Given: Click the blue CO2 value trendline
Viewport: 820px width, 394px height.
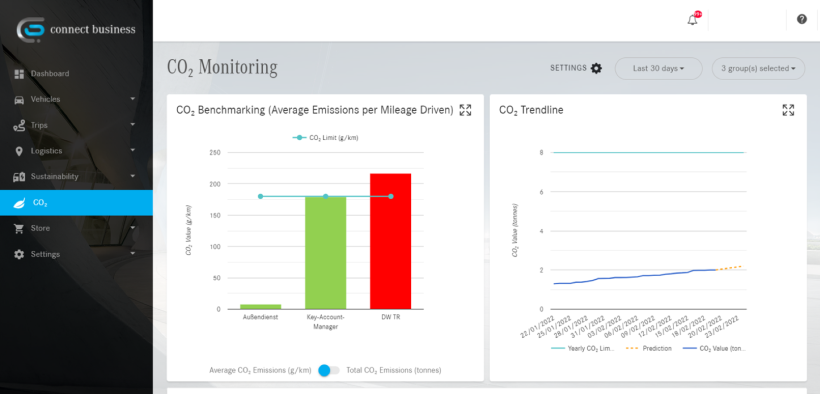Looking at the screenshot, I should point(634,276).
